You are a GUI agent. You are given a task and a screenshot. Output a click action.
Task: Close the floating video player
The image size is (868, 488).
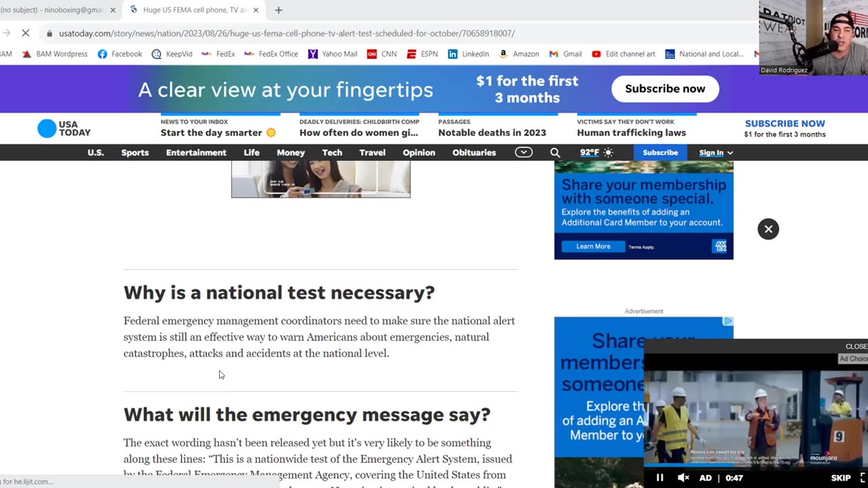(x=856, y=346)
